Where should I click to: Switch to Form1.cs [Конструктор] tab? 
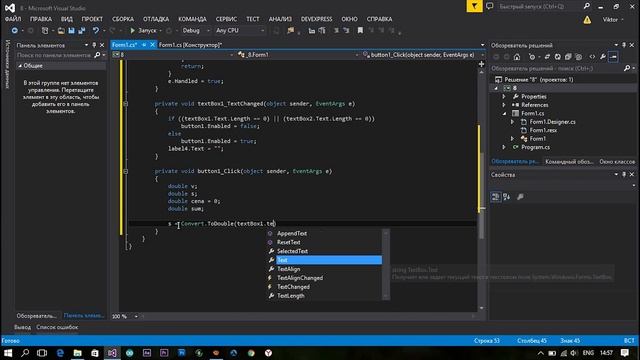point(190,45)
